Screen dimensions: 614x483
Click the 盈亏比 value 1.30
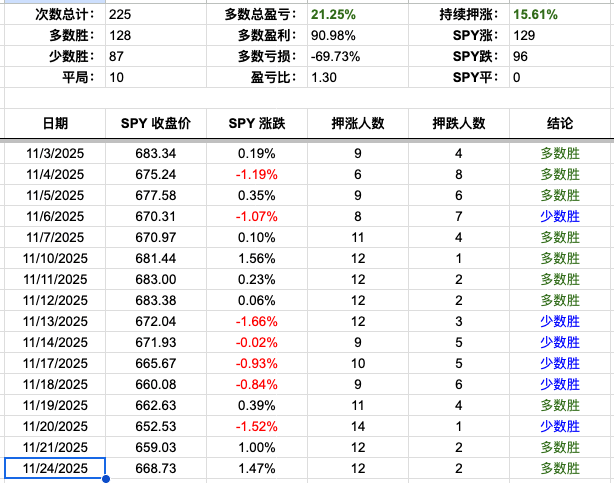click(x=358, y=77)
